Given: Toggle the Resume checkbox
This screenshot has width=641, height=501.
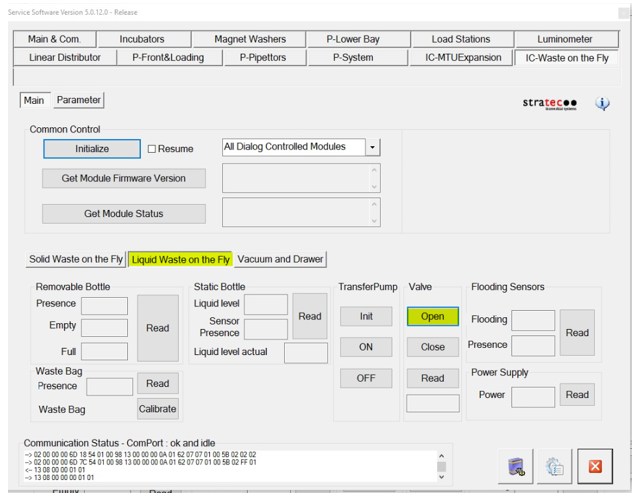Looking at the screenshot, I should point(153,149).
